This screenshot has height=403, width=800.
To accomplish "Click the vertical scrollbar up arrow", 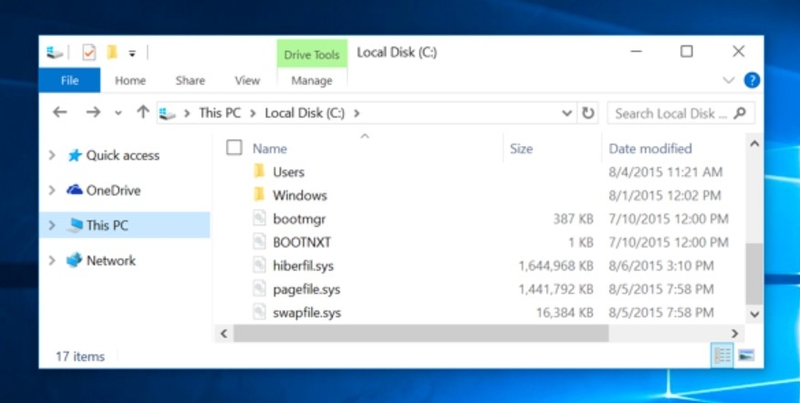I will [755, 144].
